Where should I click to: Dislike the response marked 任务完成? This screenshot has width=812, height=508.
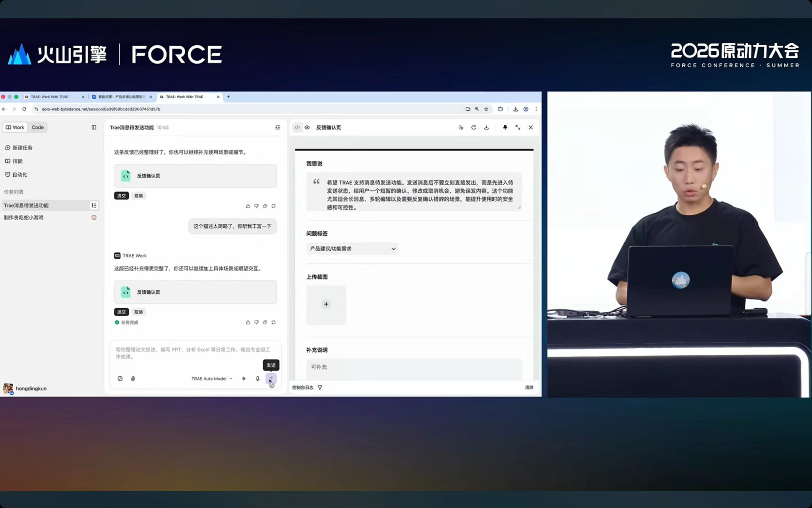[257, 322]
